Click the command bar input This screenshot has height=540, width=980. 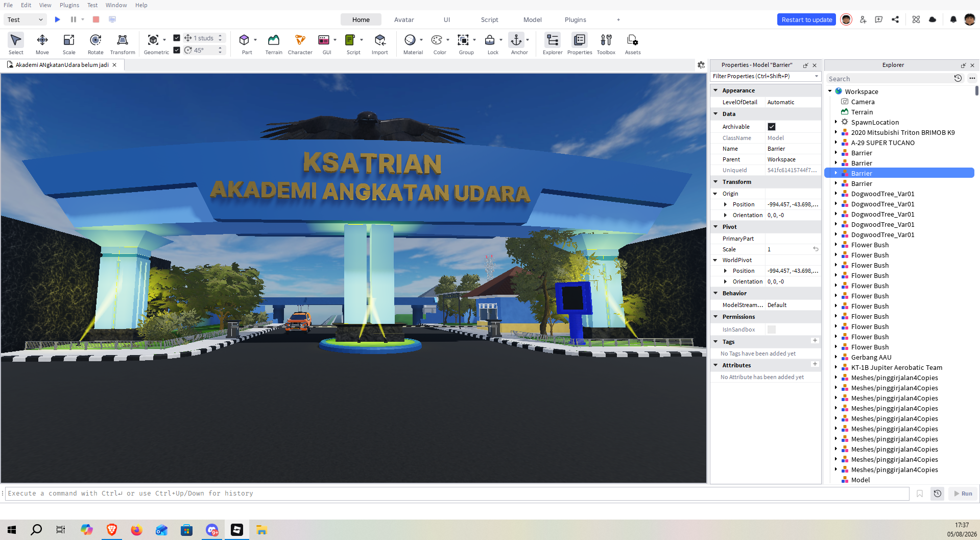point(457,494)
